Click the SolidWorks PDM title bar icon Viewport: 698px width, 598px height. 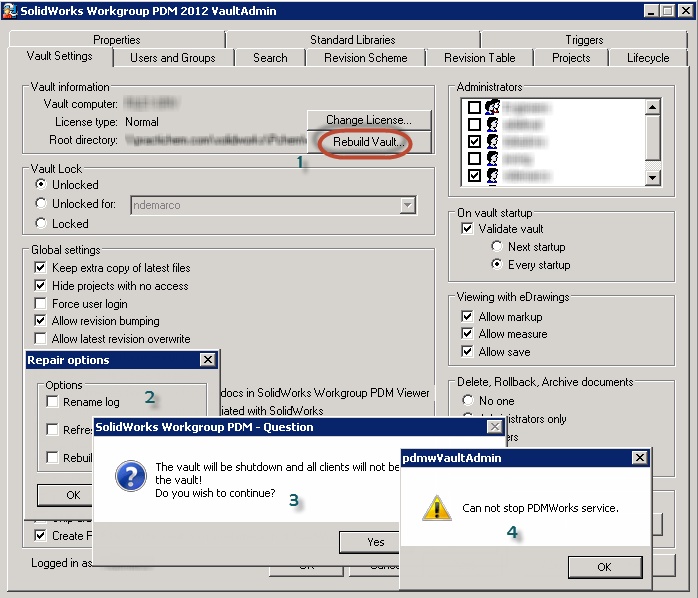click(x=9, y=11)
